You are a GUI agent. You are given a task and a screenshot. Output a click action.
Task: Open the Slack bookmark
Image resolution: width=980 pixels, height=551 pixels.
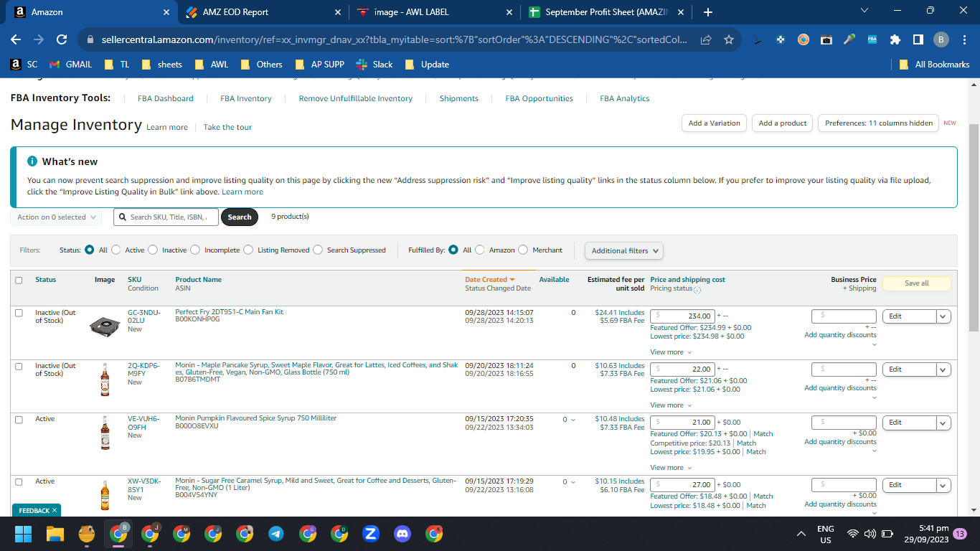tap(374, 65)
